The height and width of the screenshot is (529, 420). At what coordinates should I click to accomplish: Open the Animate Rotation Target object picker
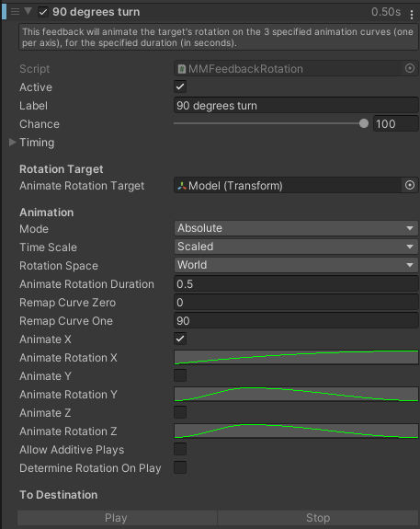[410, 185]
